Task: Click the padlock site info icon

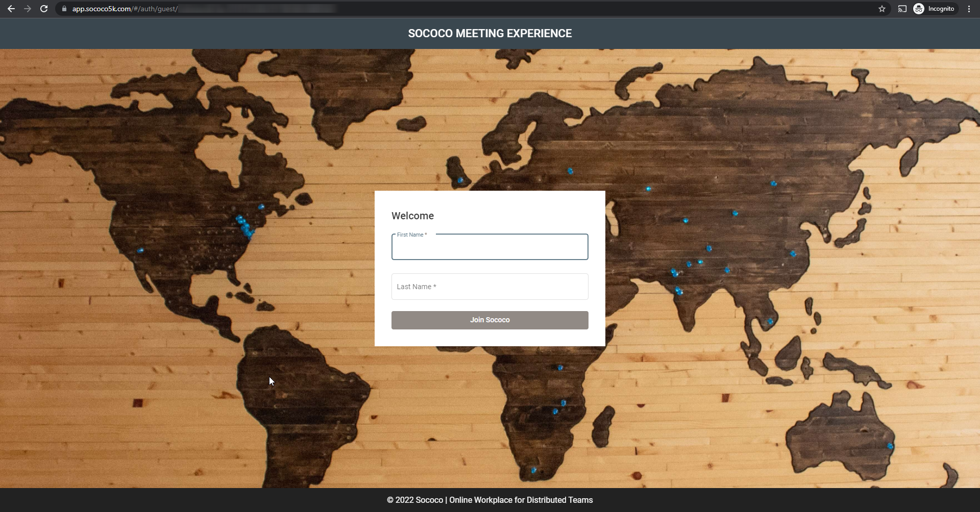Action: 64,9
